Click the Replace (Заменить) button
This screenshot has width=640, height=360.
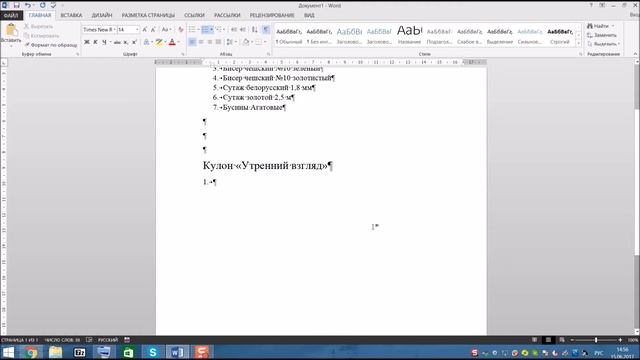(602, 35)
